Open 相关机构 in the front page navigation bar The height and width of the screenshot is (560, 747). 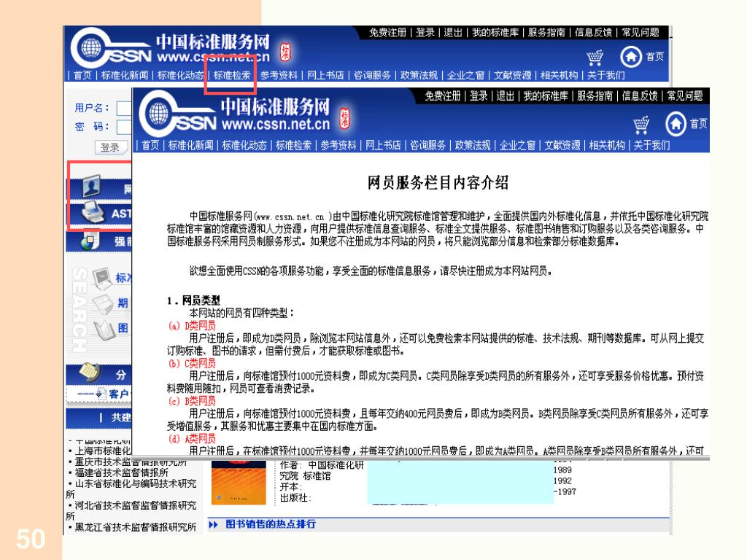[x=607, y=145]
